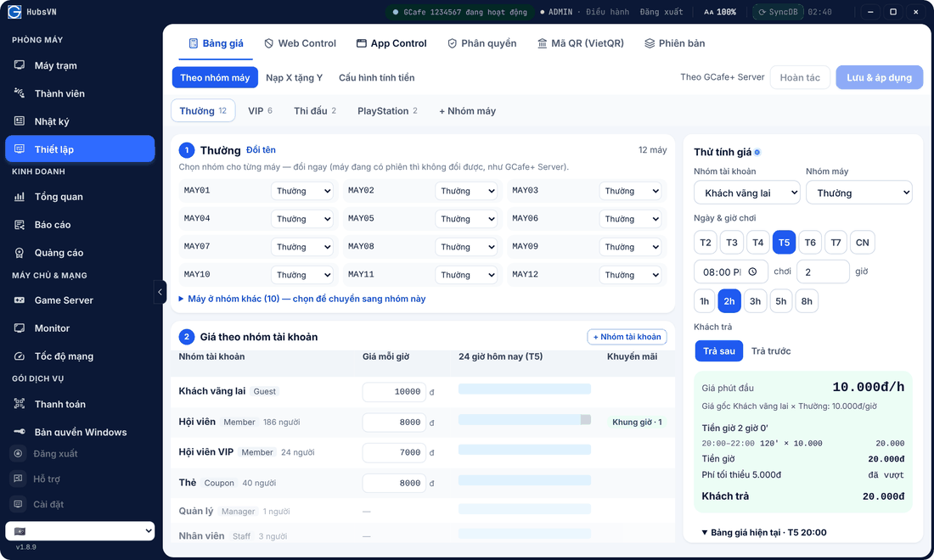Click the Phân quyền shield-check icon
The width and height of the screenshot is (934, 560).
pyautogui.click(x=452, y=43)
